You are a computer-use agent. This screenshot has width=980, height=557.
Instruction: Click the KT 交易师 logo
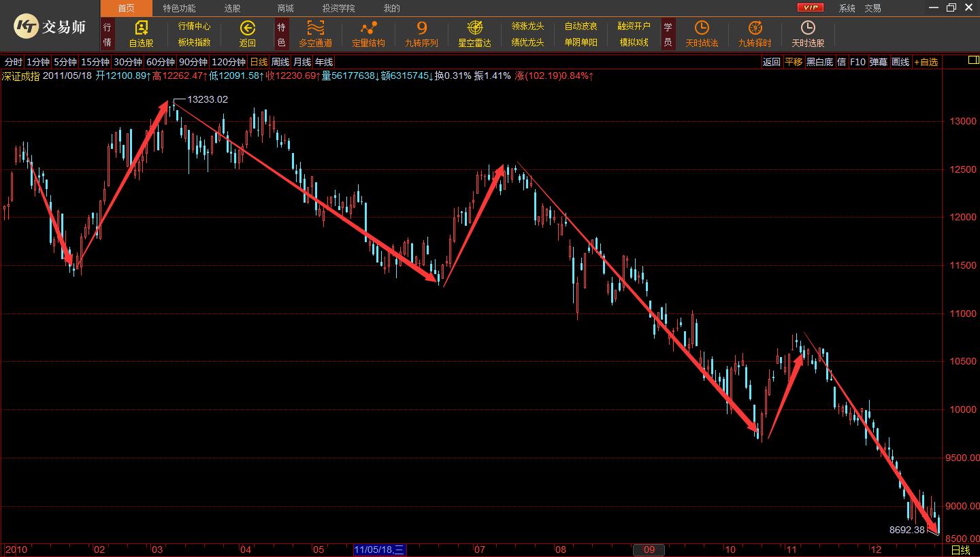50,27
